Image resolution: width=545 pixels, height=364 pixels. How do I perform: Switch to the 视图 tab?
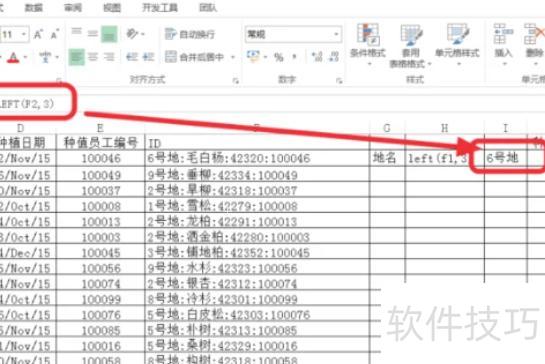pos(112,8)
